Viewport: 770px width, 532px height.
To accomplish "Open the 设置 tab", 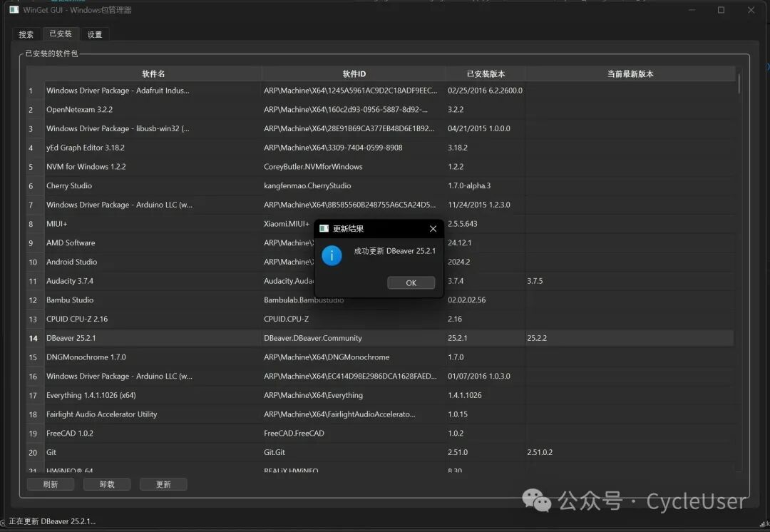I will click(95, 34).
